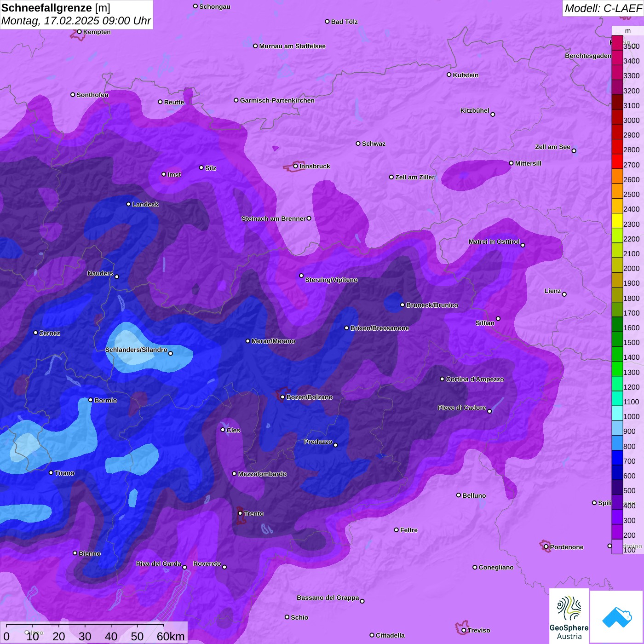Click the Bienno label
Image resolution: width=644 pixels, height=644 pixels.
point(90,553)
